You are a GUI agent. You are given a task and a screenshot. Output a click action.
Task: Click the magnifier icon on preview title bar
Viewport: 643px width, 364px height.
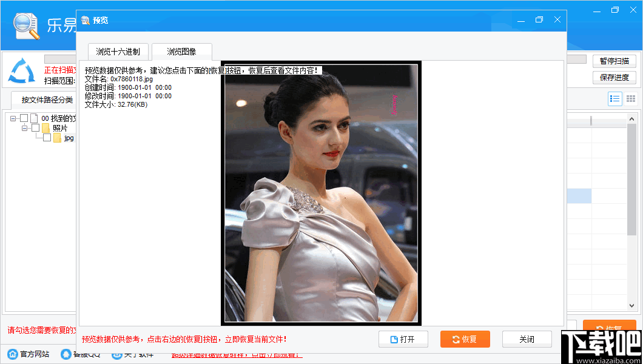click(86, 19)
